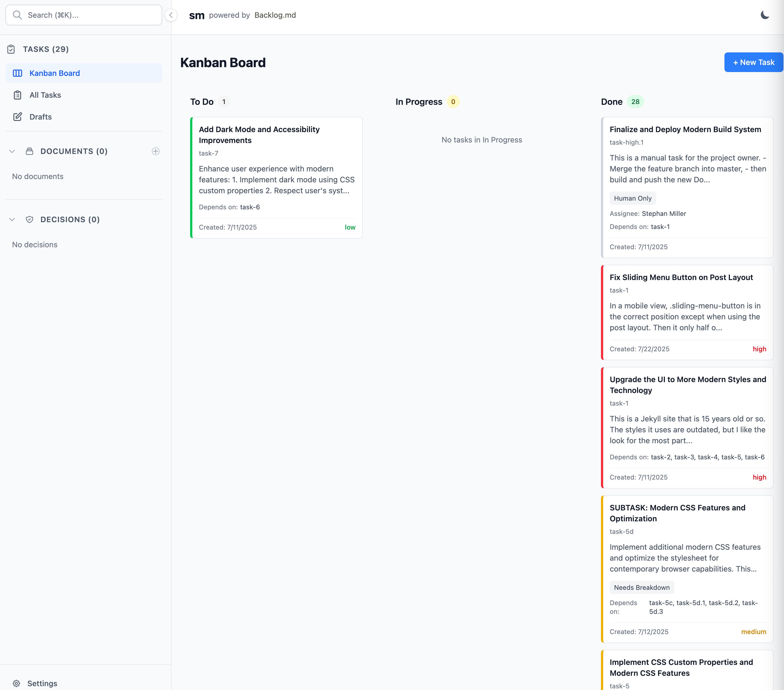
Task: Collapse the DECISIONS section
Action: tap(12, 219)
